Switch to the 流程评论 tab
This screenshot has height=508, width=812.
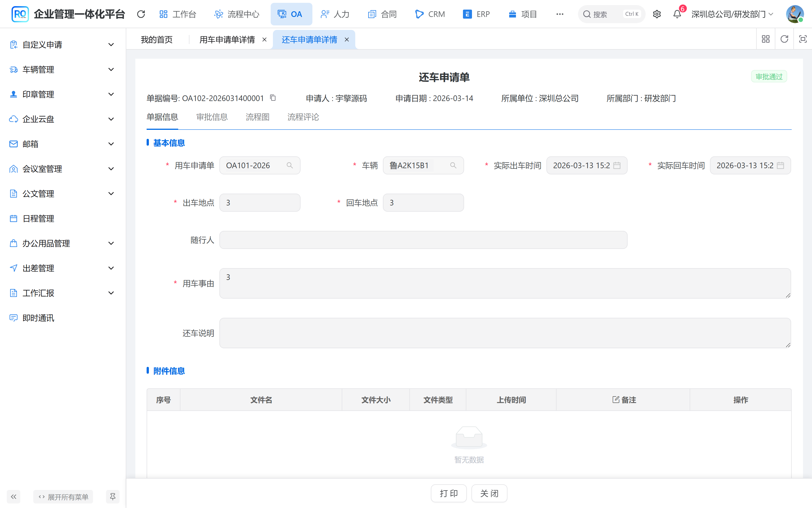303,117
